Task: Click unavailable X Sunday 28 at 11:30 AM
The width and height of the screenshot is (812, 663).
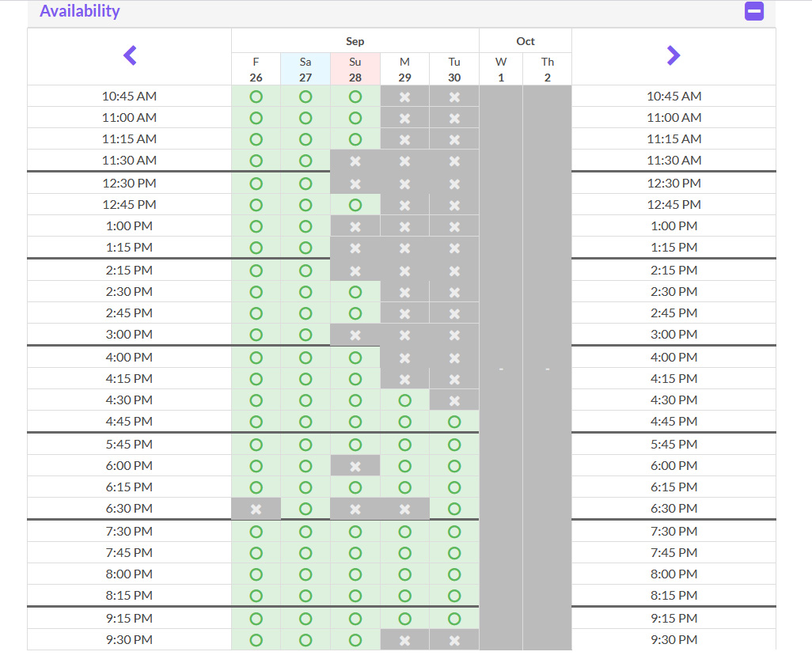Action: pyautogui.click(x=355, y=161)
